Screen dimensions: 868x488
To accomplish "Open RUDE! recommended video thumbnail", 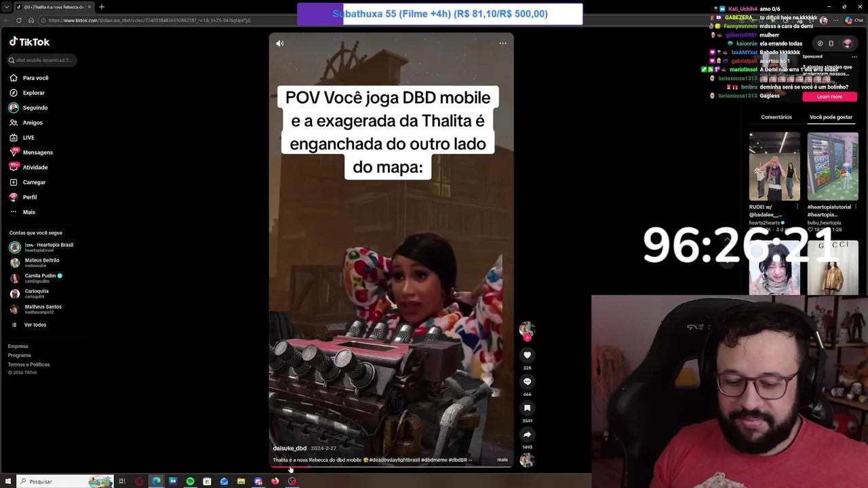I will point(774,167).
